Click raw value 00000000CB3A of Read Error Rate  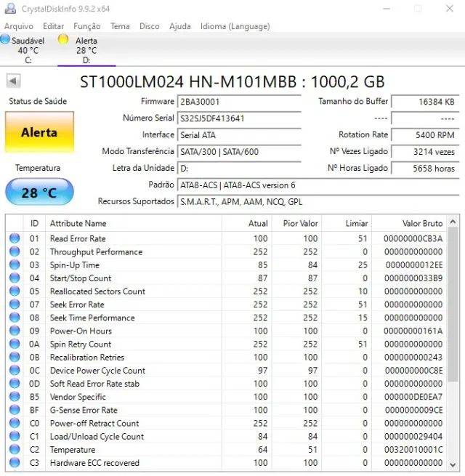(x=413, y=238)
